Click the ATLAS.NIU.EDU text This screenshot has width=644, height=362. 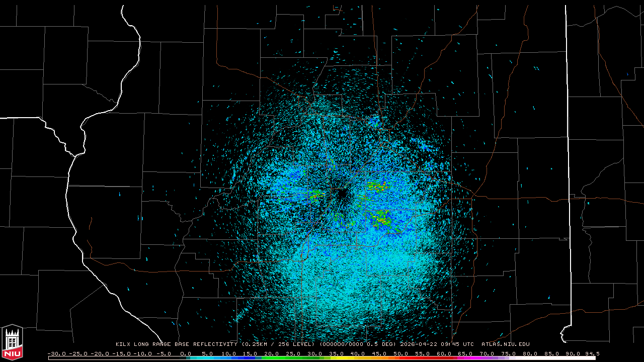coord(505,344)
